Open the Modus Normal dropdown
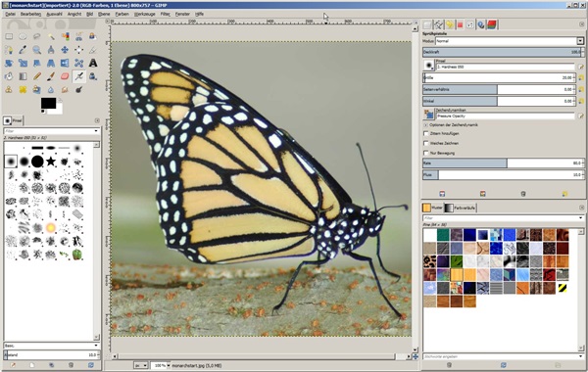The image size is (588, 372). click(x=509, y=41)
